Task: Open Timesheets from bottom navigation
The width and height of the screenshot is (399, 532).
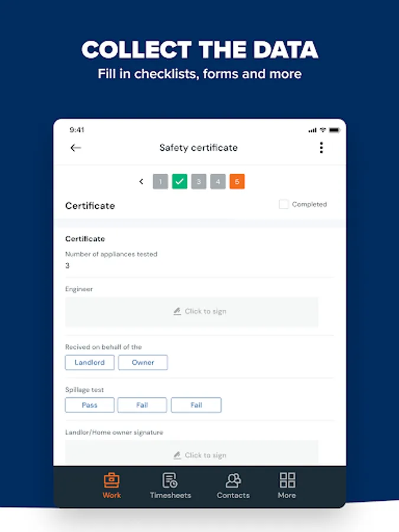Action: [170, 485]
